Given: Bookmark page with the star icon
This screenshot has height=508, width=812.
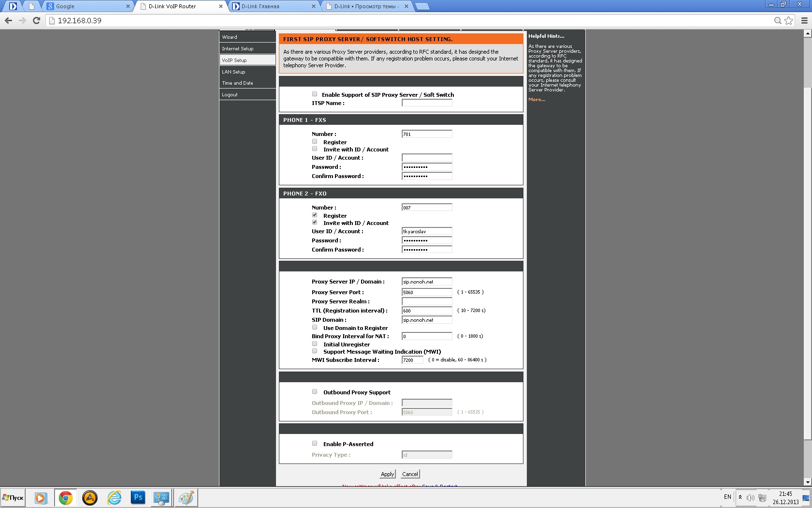Looking at the screenshot, I should [789, 20].
